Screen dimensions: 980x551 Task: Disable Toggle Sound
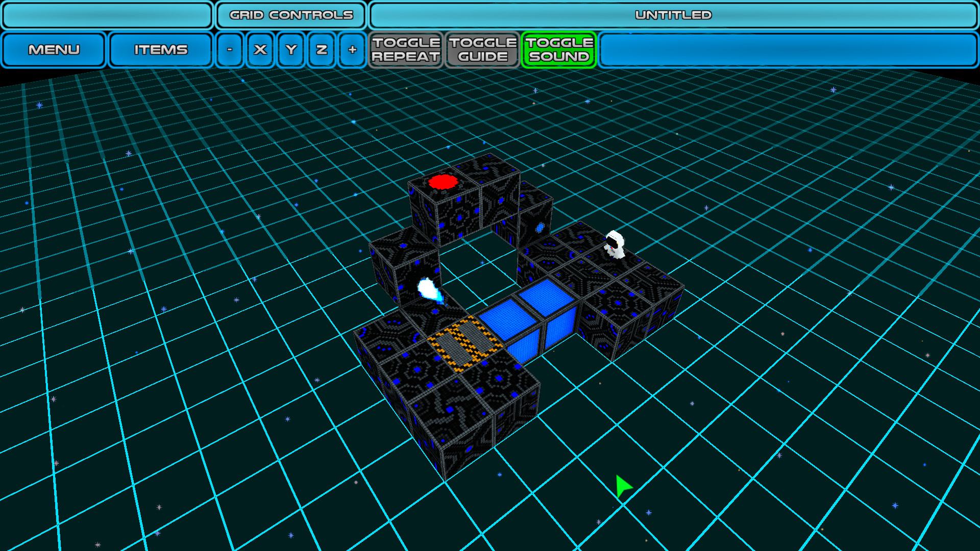tap(559, 49)
